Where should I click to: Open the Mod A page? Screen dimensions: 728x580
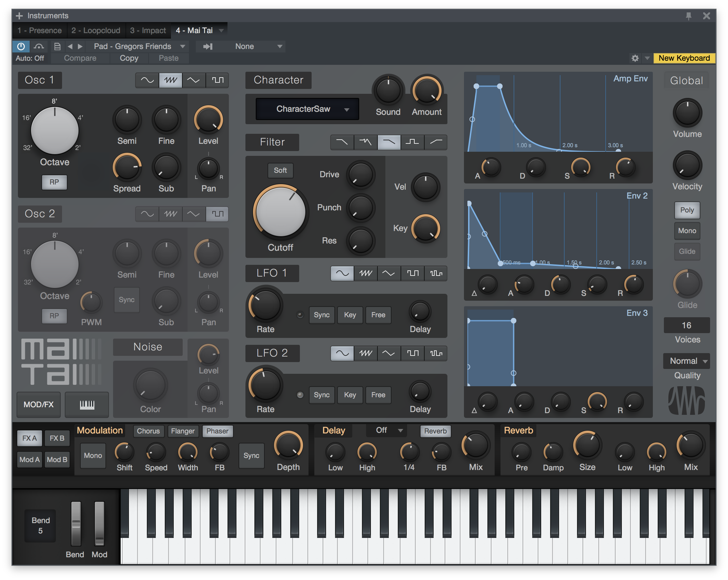click(30, 460)
